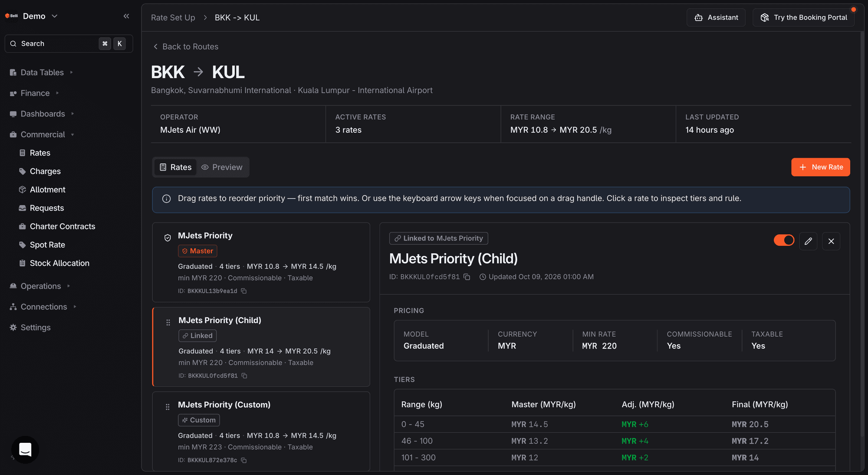Click the operator MJets Air (WW)
868x475 pixels.
tap(190, 130)
